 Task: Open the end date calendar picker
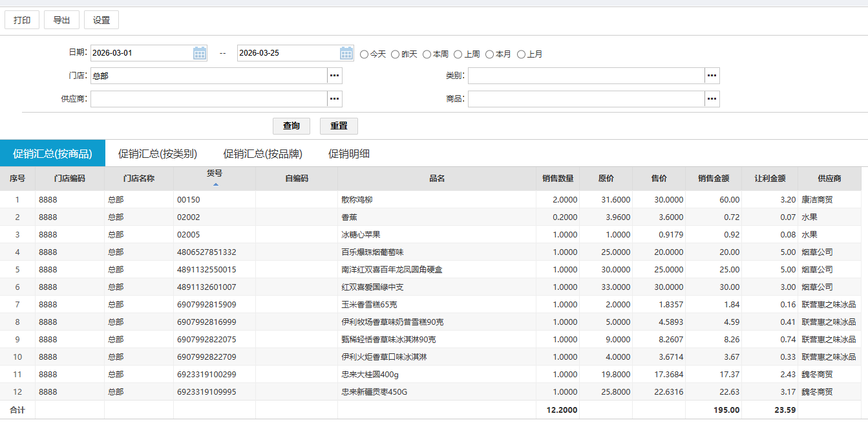tap(346, 53)
